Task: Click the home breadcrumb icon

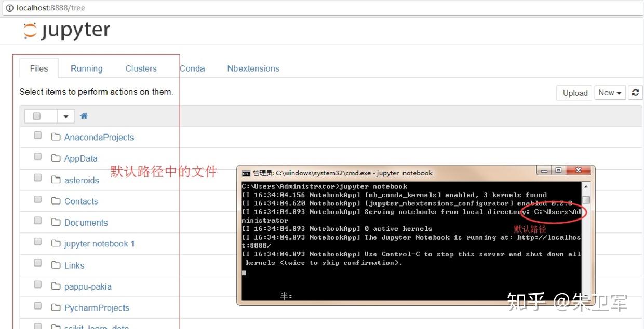Action: point(84,116)
